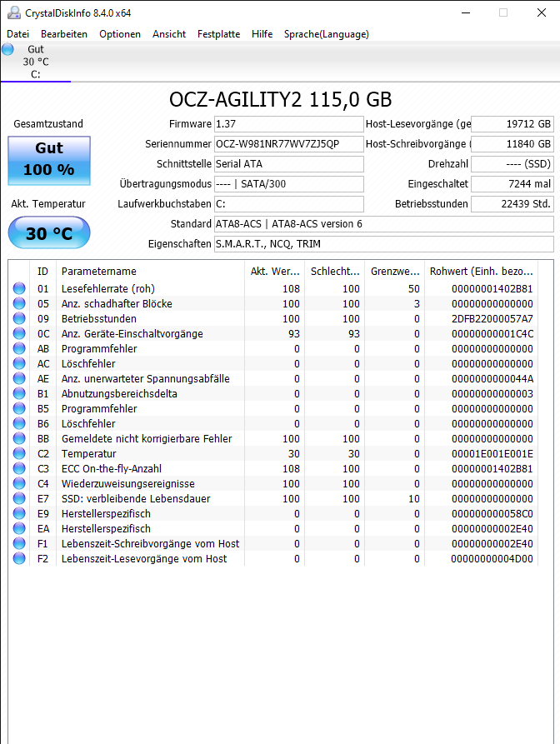
Task: Click status orb of Wiederzuweisungsereignisse row
Action: pos(19,483)
